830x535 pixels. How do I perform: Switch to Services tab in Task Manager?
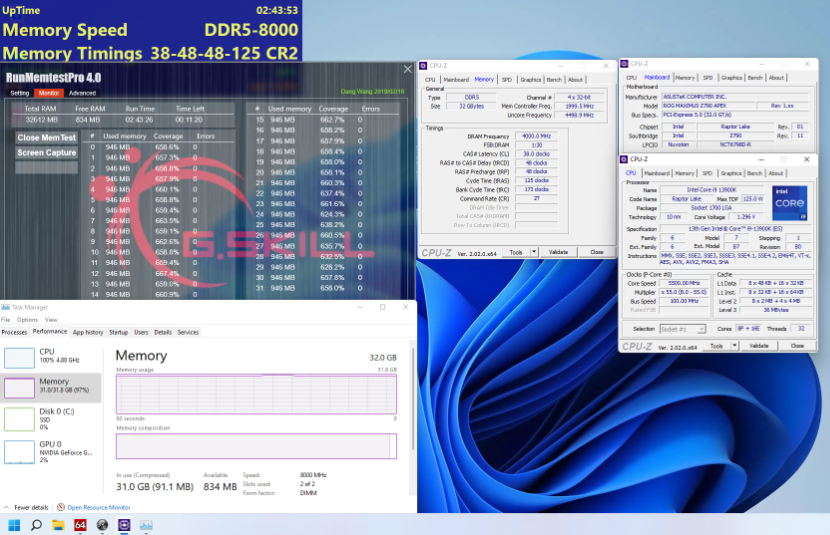(188, 332)
